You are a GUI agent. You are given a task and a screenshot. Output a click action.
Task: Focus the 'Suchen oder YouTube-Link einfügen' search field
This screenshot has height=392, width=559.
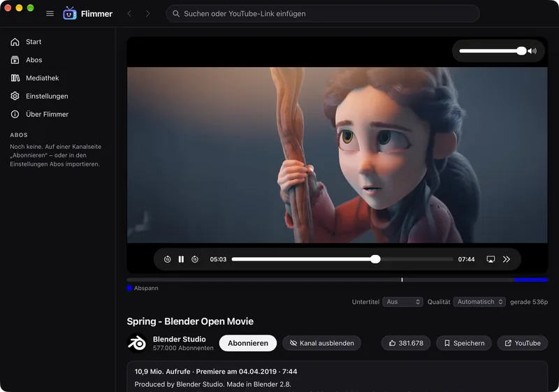[x=323, y=13]
